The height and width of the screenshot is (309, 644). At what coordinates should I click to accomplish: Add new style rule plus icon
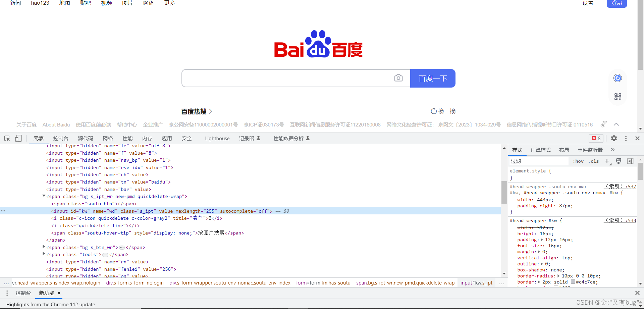[607, 161]
